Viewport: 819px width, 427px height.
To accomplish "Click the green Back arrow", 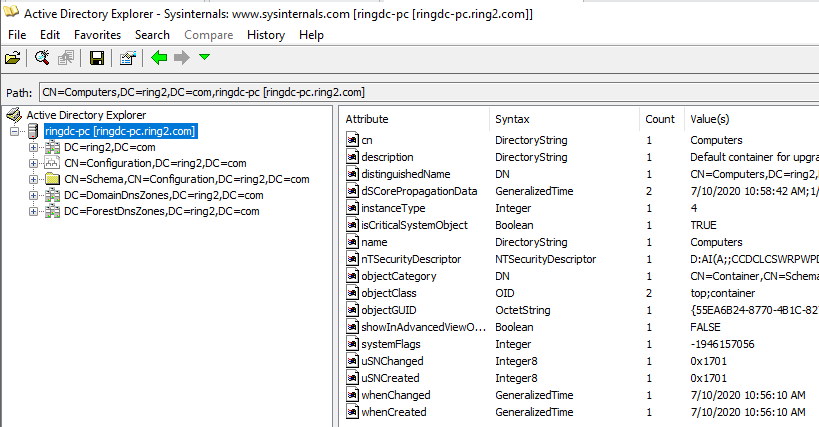I will pos(159,59).
